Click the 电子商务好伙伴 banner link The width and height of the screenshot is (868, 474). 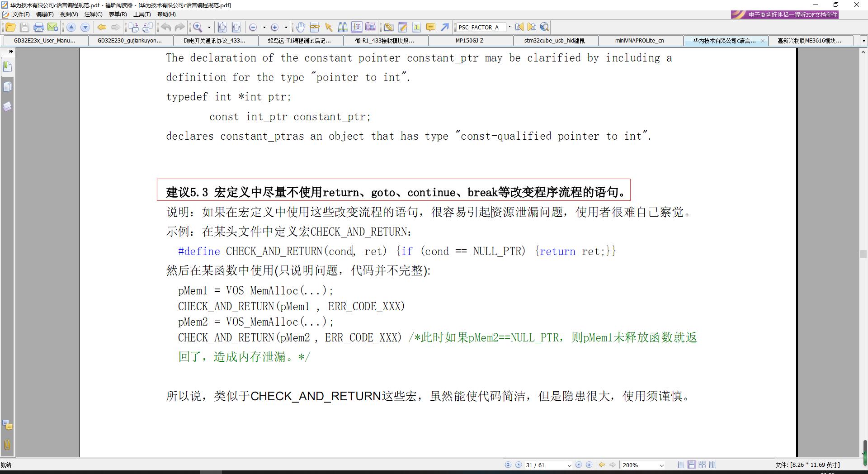[785, 14]
